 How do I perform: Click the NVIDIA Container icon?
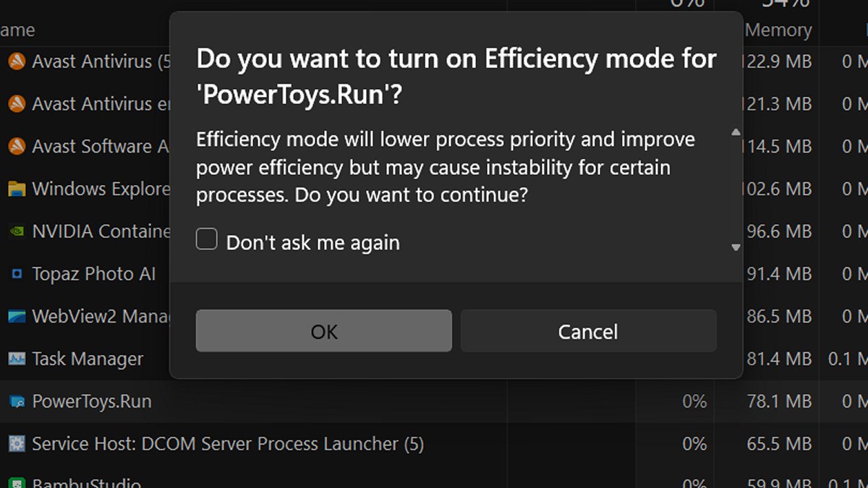17,232
